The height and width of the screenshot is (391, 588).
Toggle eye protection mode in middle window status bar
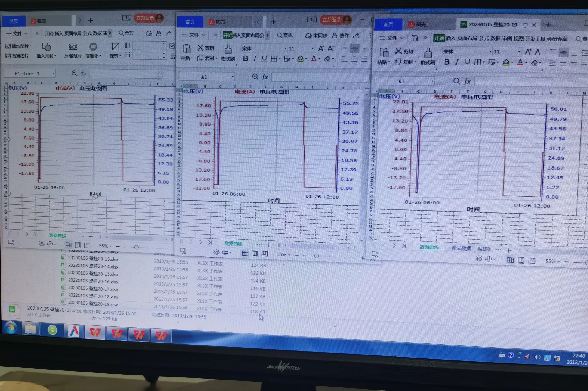pyautogui.click(x=216, y=252)
